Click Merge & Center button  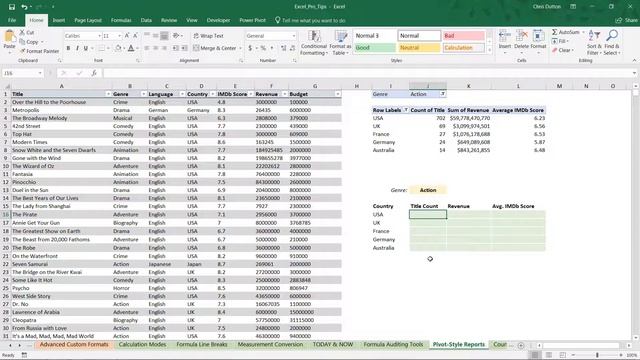215,48
